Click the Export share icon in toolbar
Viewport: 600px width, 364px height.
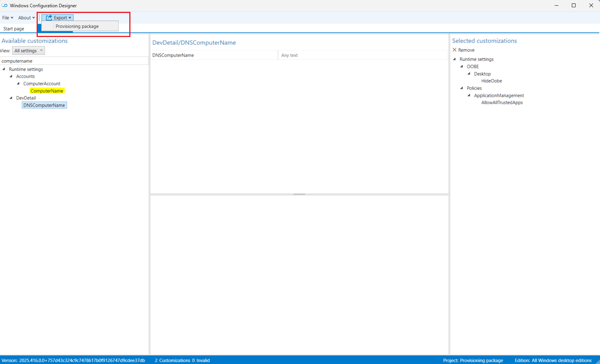49,18
